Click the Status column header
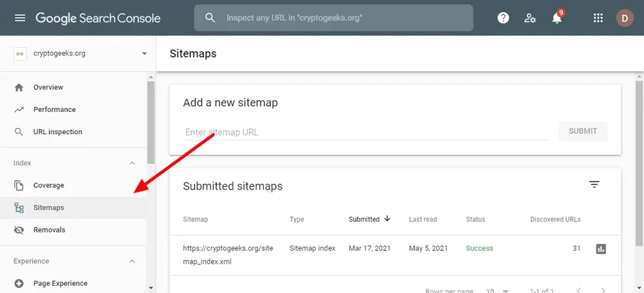 pos(475,220)
